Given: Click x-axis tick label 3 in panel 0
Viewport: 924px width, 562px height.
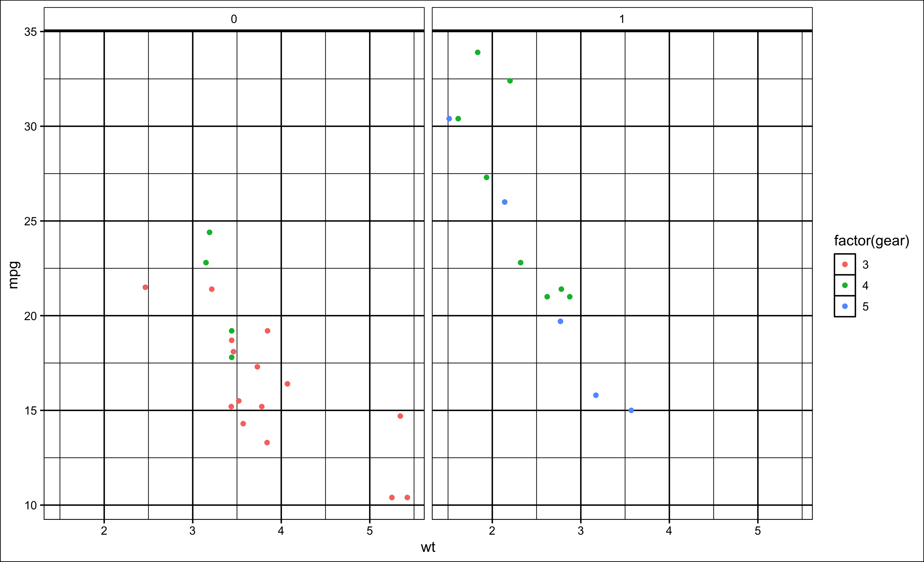Looking at the screenshot, I should [193, 531].
